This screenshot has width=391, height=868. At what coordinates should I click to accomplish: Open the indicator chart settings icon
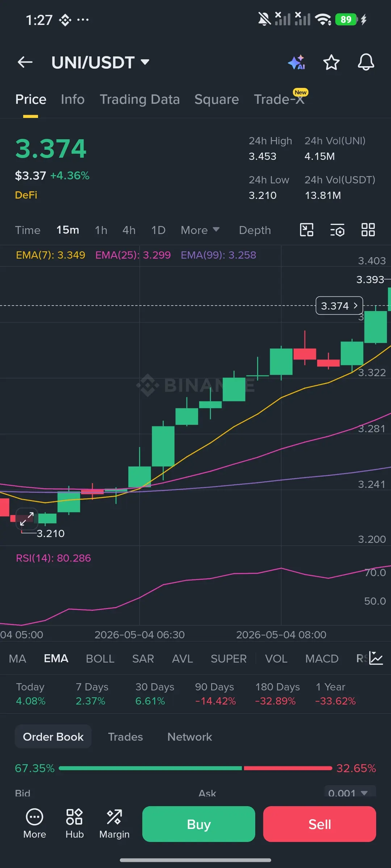[376, 658]
